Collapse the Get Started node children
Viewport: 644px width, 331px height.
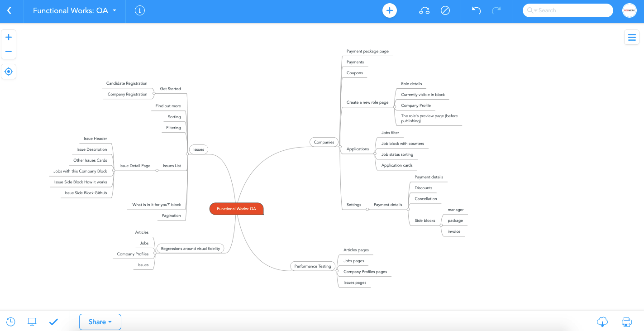click(x=154, y=93)
